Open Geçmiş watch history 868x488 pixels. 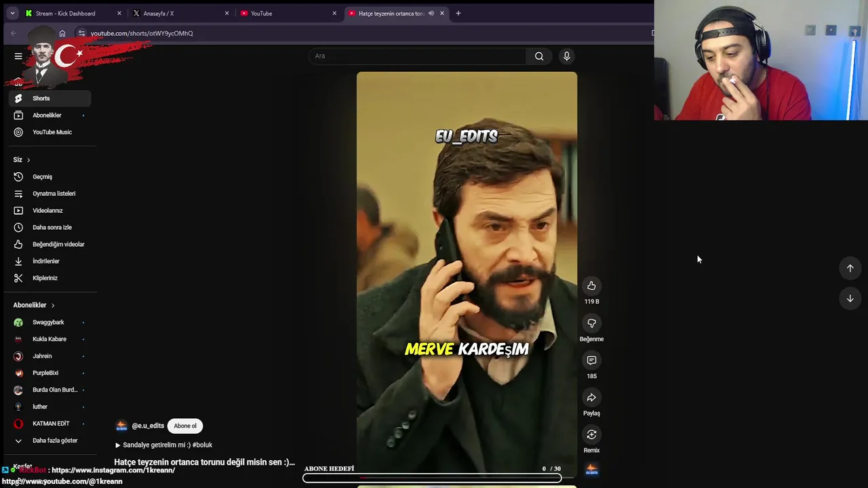pos(50,177)
